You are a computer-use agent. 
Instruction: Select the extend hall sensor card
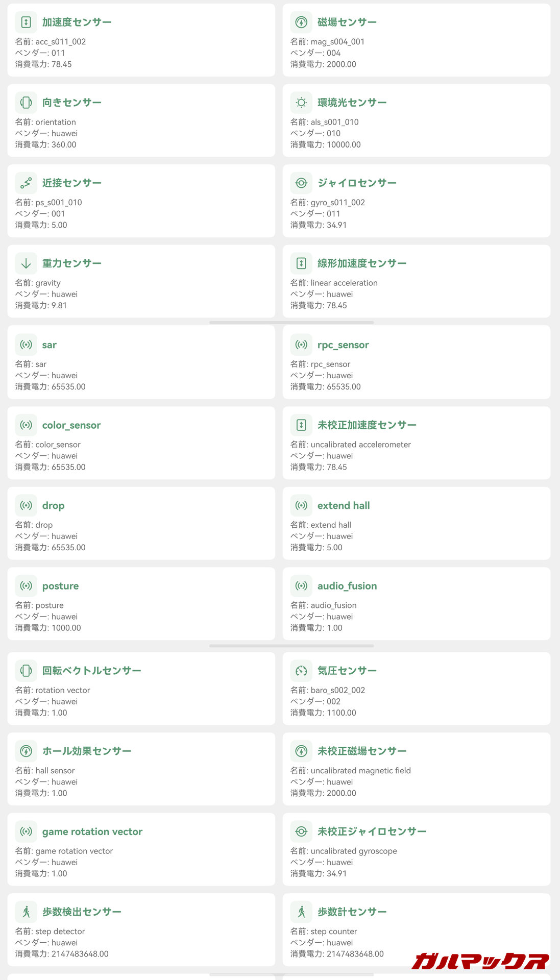(417, 523)
